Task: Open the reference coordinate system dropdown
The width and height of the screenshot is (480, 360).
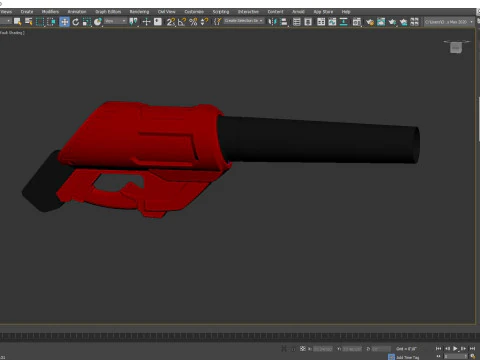Action: (115, 21)
